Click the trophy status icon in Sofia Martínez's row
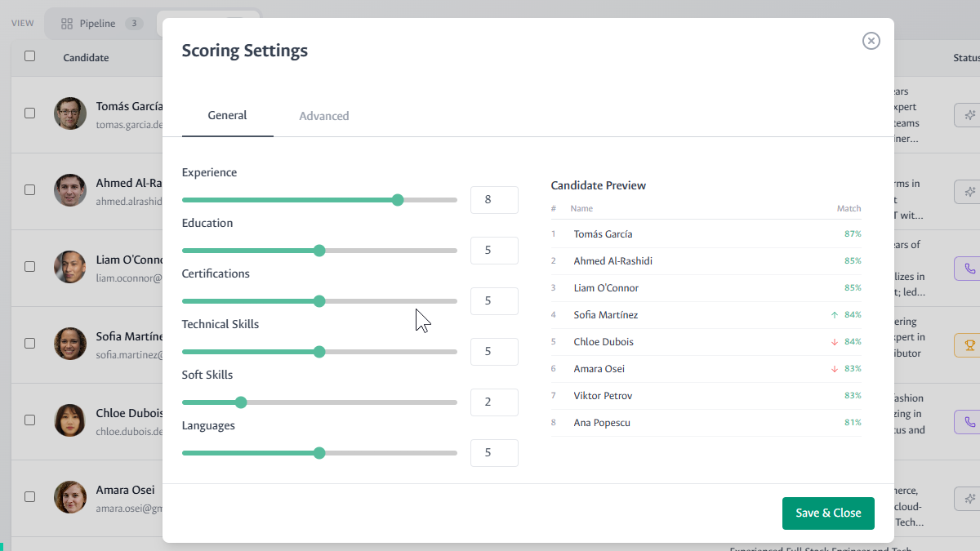Image resolution: width=980 pixels, height=551 pixels. 969,345
